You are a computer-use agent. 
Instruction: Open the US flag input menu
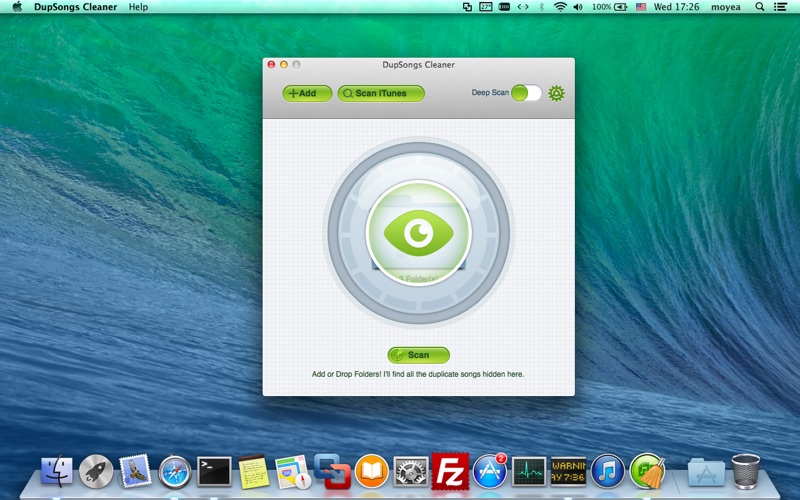point(641,7)
